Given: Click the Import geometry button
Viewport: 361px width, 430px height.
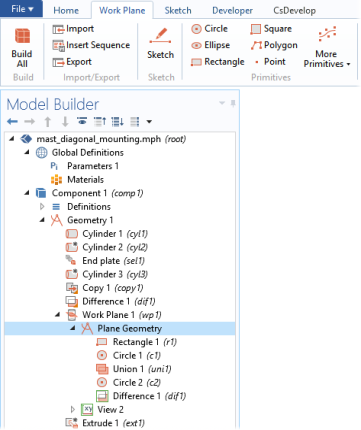Looking at the screenshot, I should (73, 29).
